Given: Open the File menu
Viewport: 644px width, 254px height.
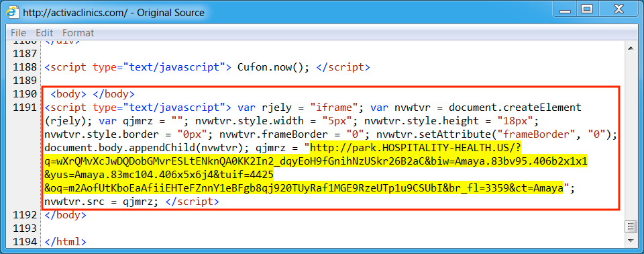Looking at the screenshot, I should pos(18,32).
